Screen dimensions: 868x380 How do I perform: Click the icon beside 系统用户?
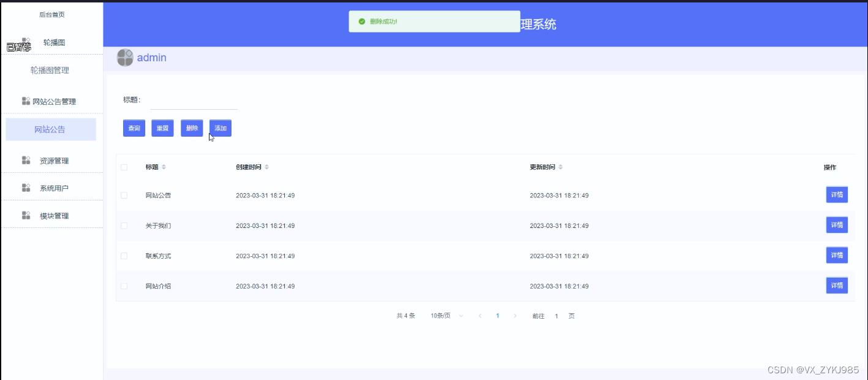(x=26, y=188)
